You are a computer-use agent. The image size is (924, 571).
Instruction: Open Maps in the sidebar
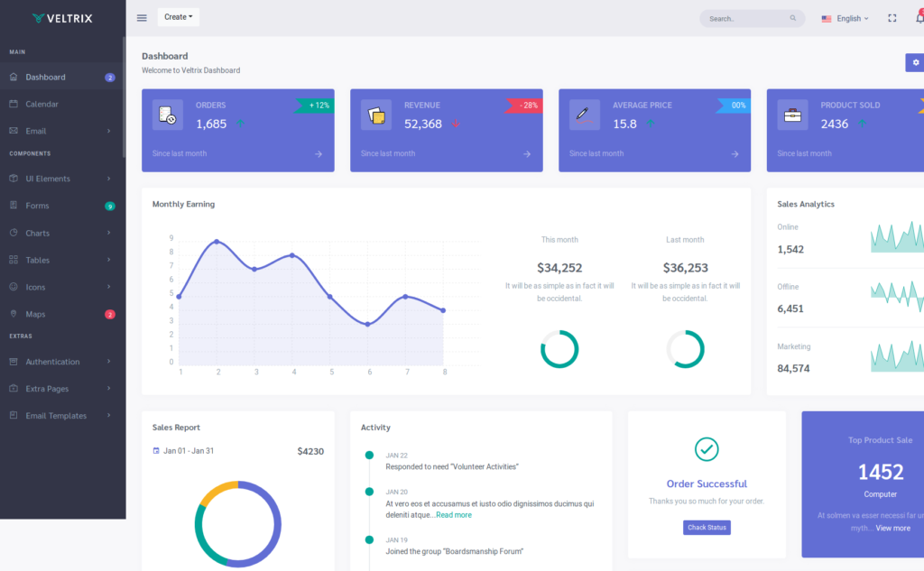tap(62, 314)
